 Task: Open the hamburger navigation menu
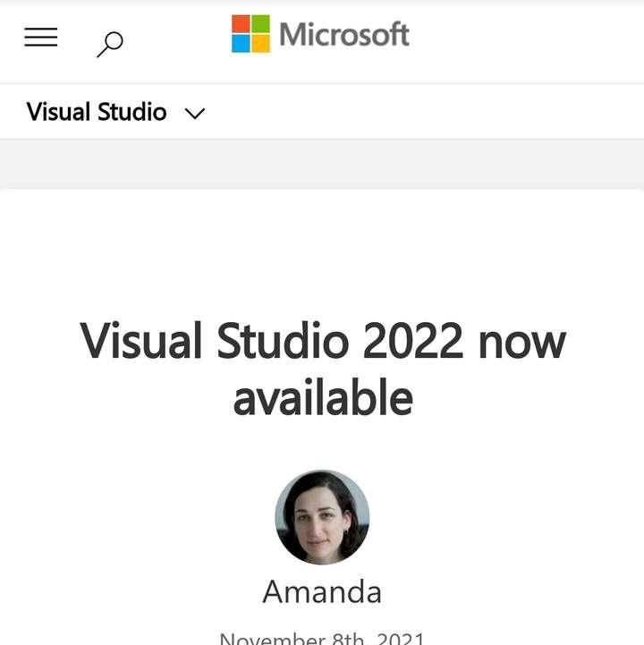click(x=41, y=37)
